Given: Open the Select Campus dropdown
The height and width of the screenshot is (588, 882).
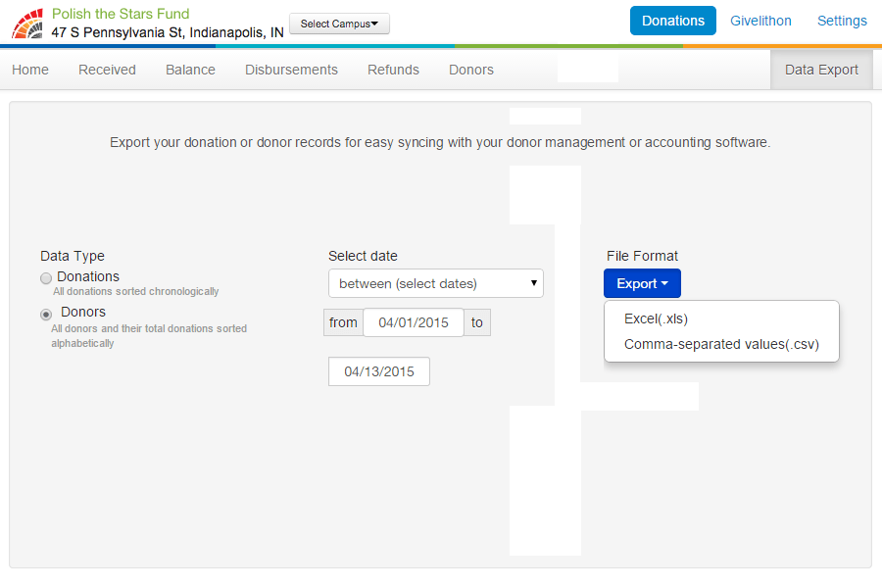Looking at the screenshot, I should coord(339,24).
